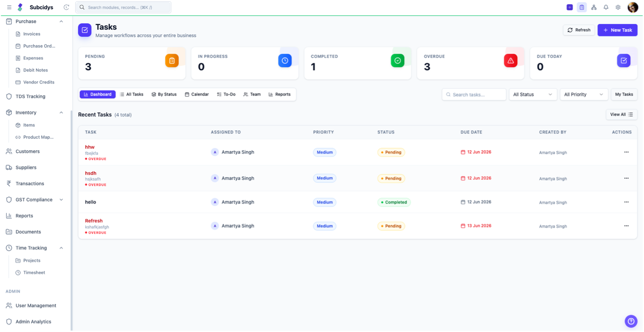Open Admin Analytics in sidebar

click(33, 322)
